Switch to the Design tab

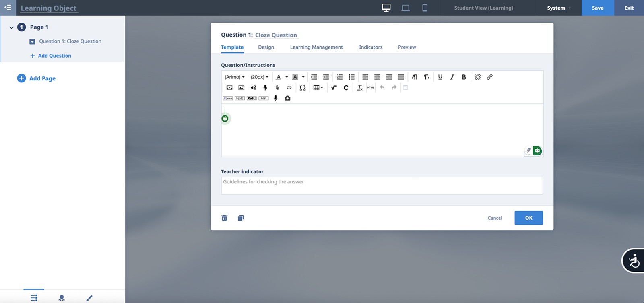tap(266, 47)
